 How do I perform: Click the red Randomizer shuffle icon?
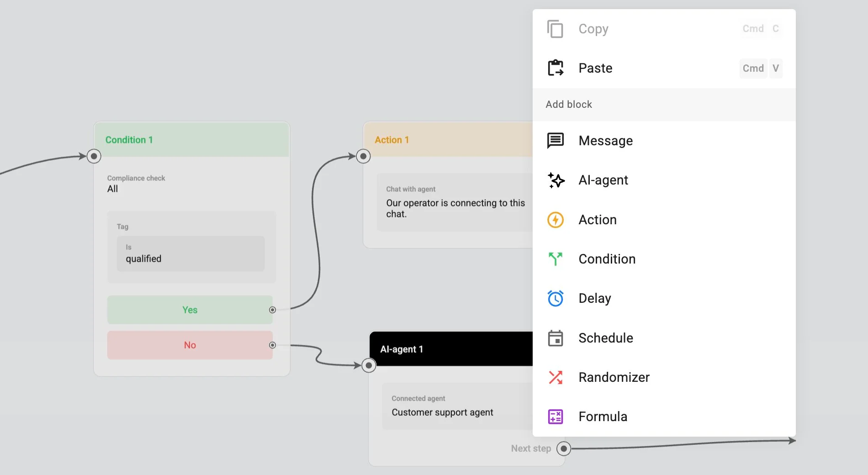[556, 377]
